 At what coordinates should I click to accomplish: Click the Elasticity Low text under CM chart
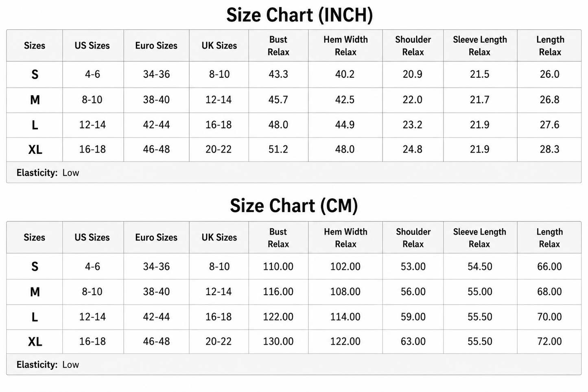point(48,365)
